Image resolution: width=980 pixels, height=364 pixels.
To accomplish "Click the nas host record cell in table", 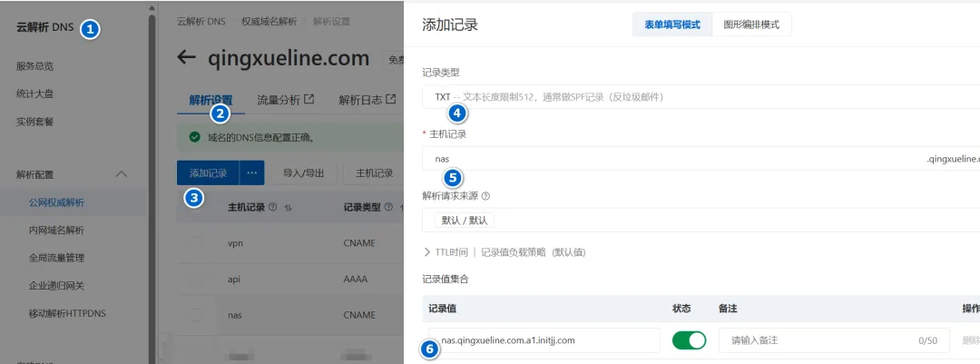I will coord(236,315).
